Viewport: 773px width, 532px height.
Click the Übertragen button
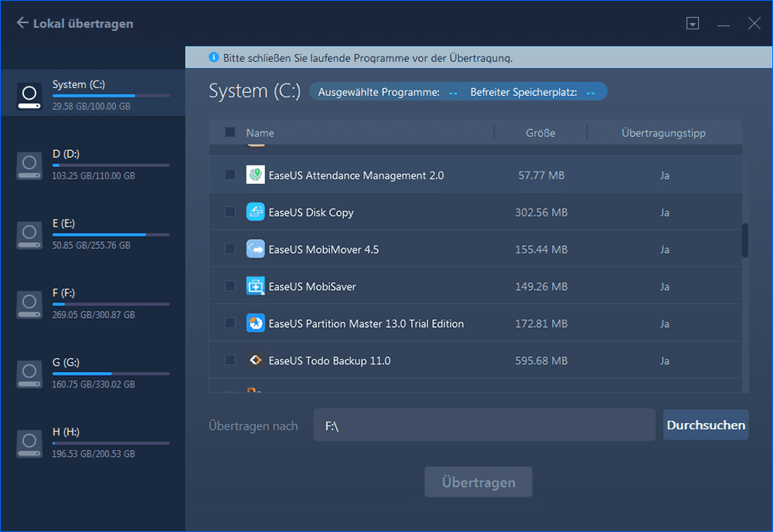[478, 482]
